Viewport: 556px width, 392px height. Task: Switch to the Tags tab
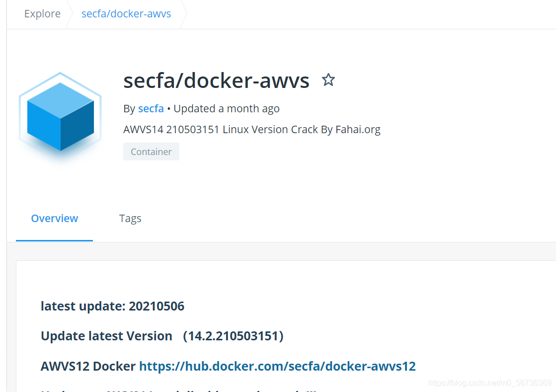coord(130,218)
